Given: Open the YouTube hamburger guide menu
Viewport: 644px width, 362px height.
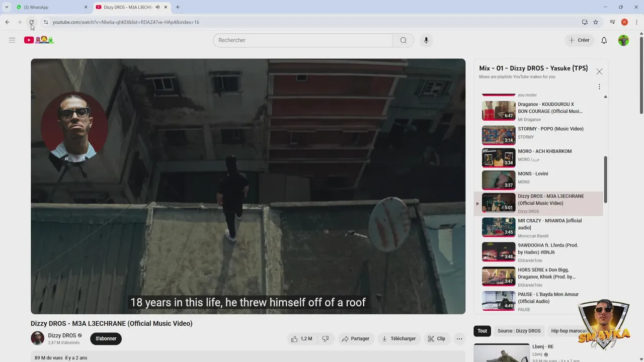Looking at the screenshot, I should 12,40.
